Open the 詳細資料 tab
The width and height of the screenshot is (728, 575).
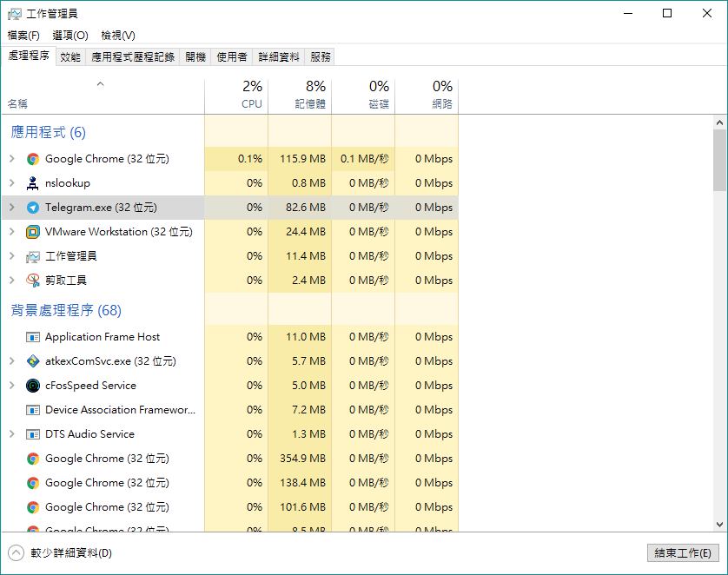[x=279, y=56]
